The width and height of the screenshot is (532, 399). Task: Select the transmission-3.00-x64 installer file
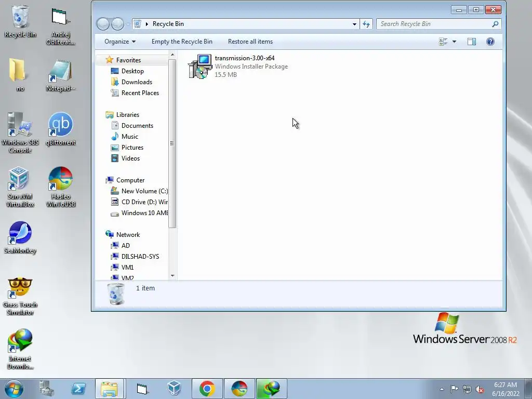coord(238,66)
